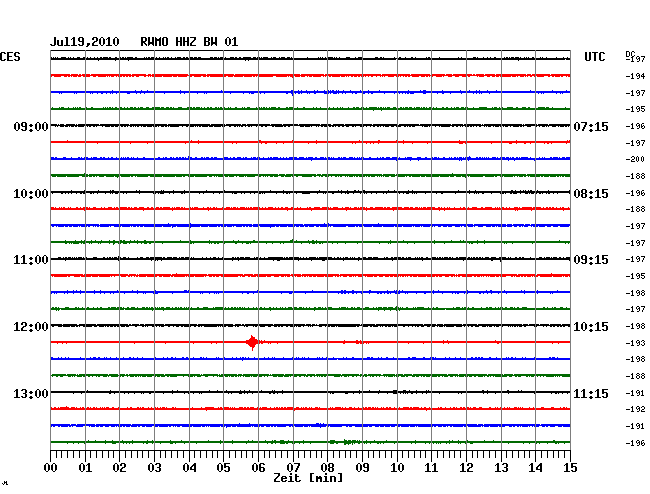Click the date label Jul19,2010
This screenshot has width=650, height=494.
(x=85, y=42)
